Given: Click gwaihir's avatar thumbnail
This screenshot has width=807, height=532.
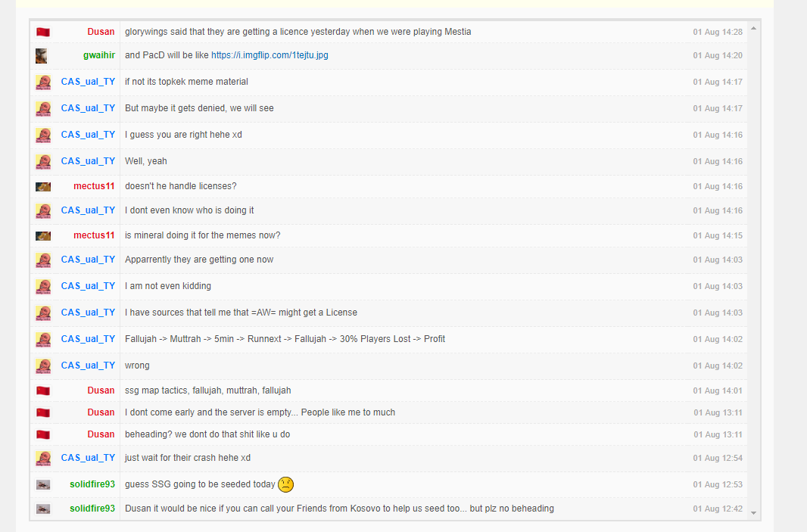Looking at the screenshot, I should coord(42,55).
